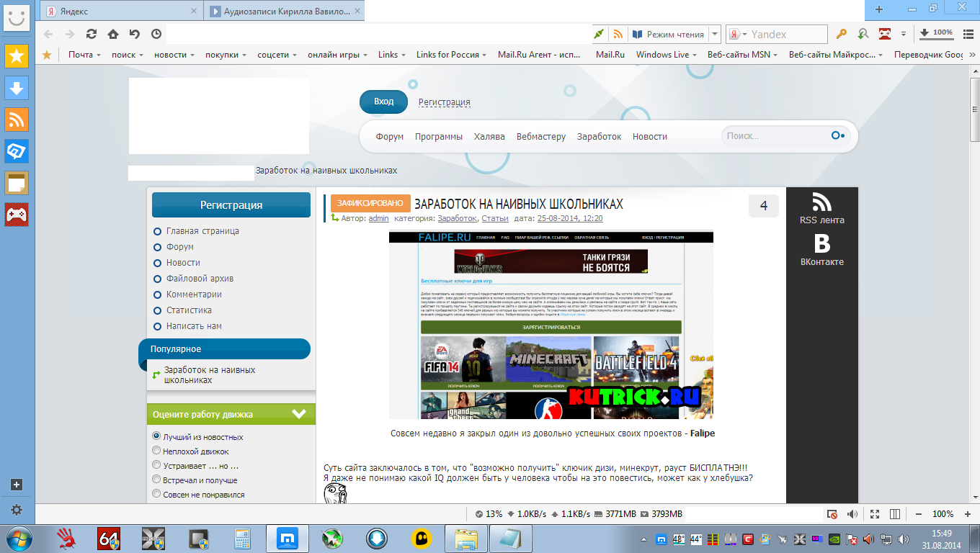Go to the home page icon
This screenshot has width=980, height=553.
click(113, 34)
